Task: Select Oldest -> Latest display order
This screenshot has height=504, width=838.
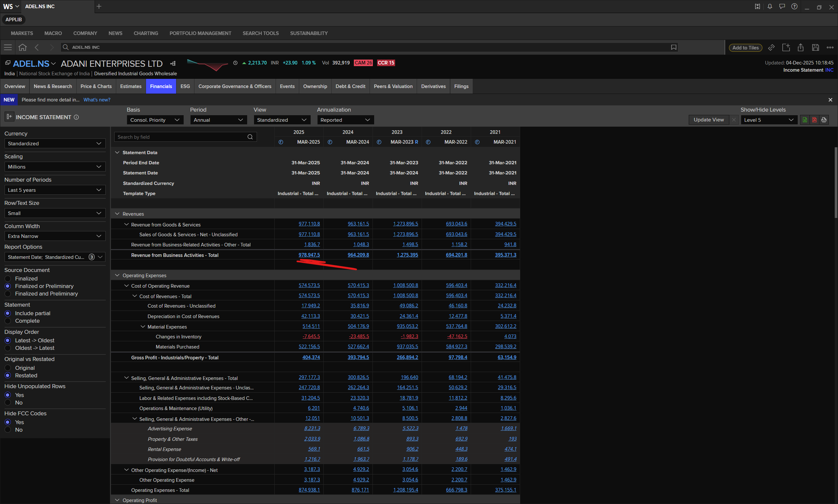Action: pyautogui.click(x=8, y=348)
